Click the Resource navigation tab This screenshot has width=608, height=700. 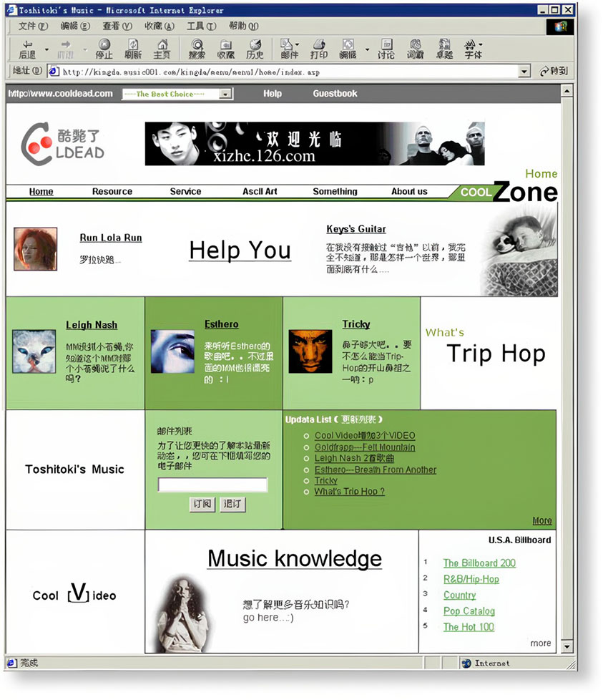(112, 192)
